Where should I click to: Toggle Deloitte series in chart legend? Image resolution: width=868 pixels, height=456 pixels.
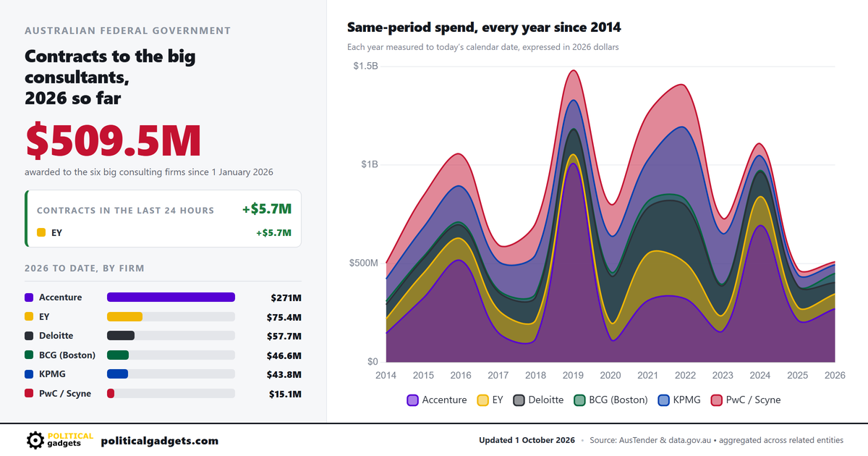(538, 400)
